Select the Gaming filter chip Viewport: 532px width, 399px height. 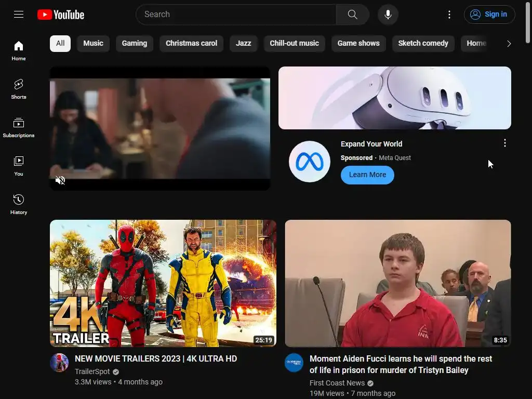(x=135, y=44)
